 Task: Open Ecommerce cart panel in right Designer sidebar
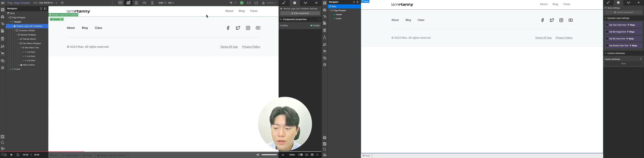pyautogui.click(x=324, y=51)
